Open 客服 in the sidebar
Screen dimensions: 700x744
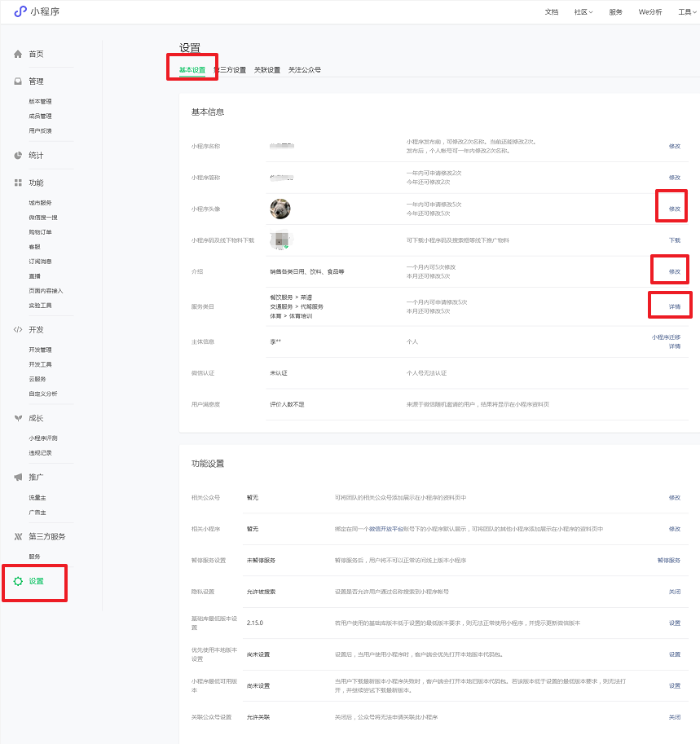(x=35, y=247)
